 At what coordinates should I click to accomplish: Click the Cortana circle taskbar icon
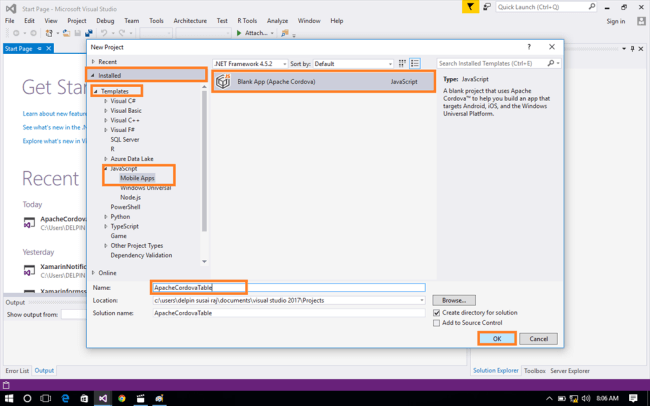point(27,398)
